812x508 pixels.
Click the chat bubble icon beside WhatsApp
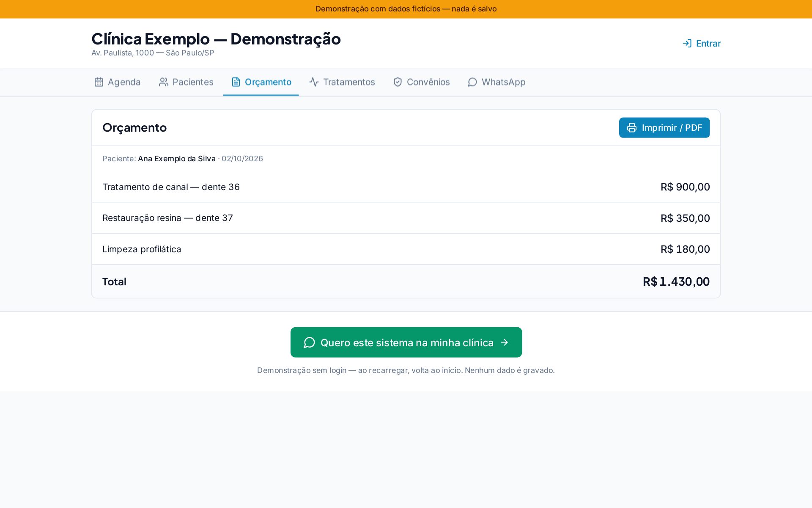(x=472, y=82)
